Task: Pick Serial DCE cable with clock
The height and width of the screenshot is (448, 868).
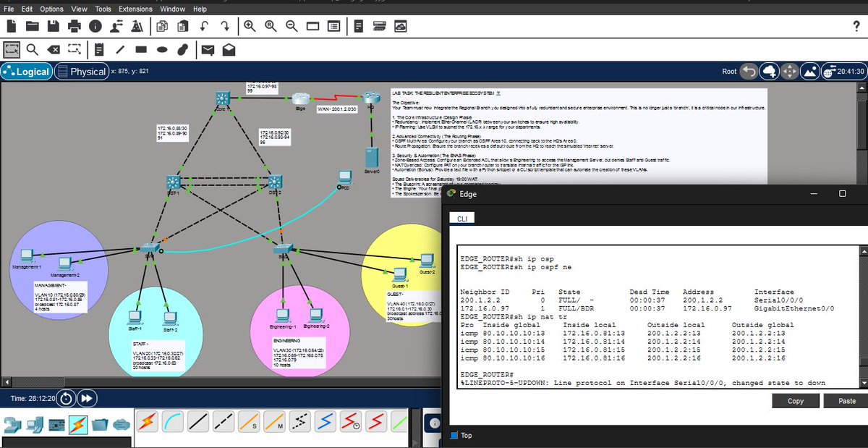Action: tap(351, 420)
